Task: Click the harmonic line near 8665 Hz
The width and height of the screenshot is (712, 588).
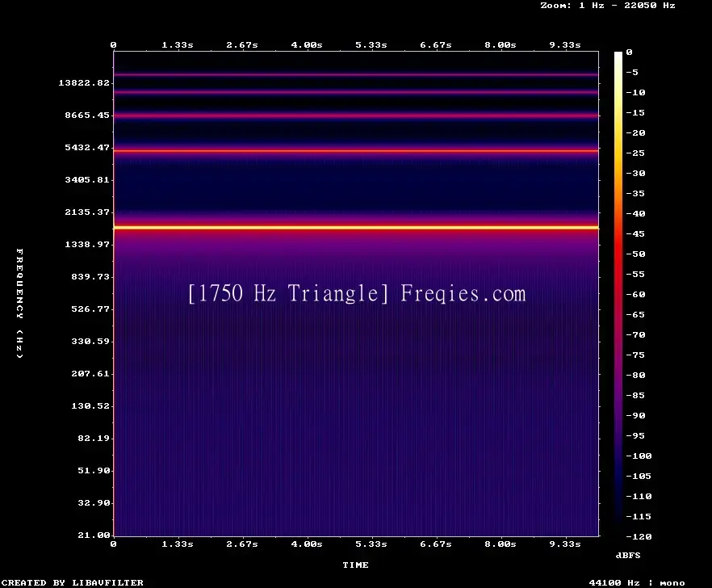Action: (356, 115)
